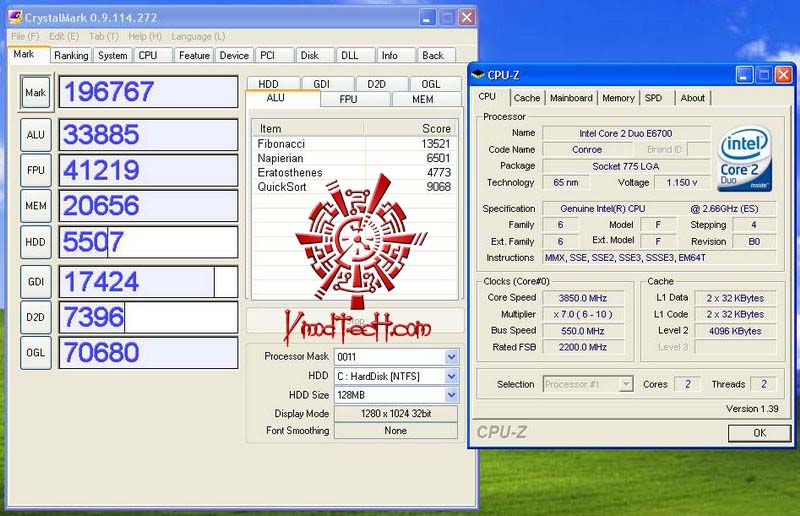Open the Device tab
This screenshot has width=800, height=516.
(x=234, y=55)
